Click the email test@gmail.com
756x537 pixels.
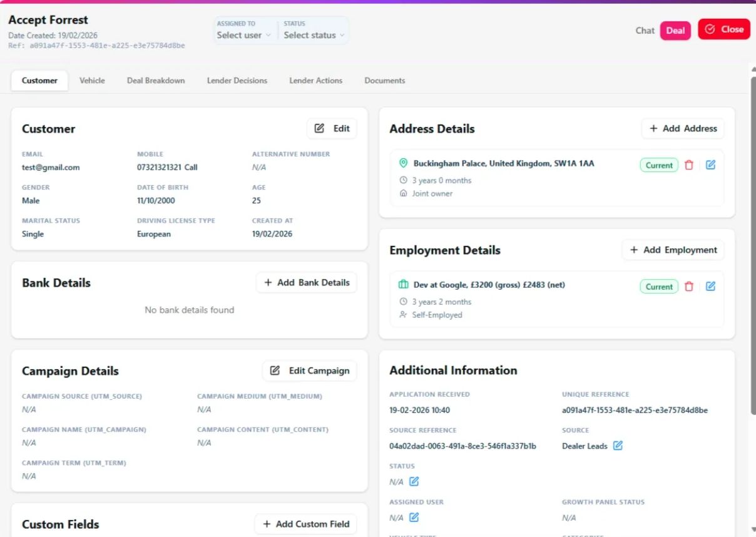[x=51, y=167]
